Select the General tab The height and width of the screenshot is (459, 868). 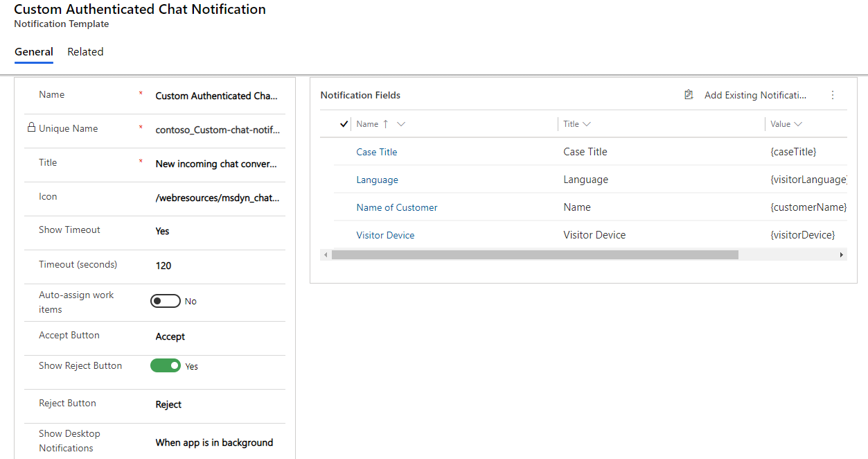coord(33,51)
